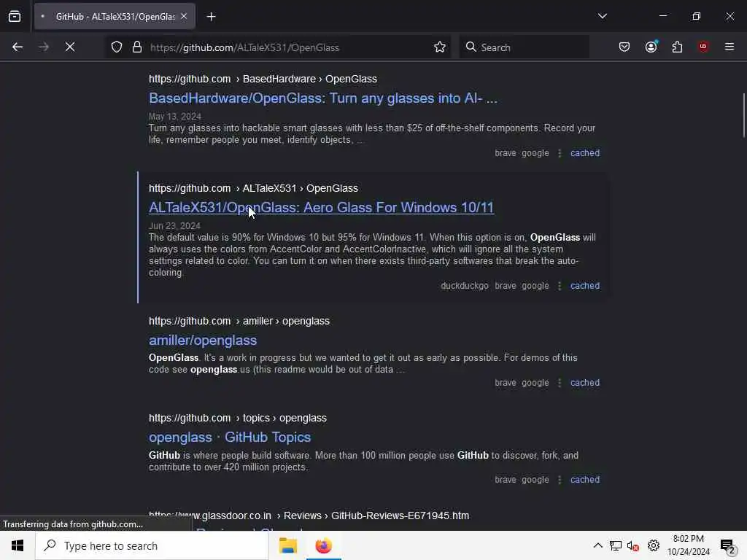
Task: Stop loading the page
Action: [69, 47]
